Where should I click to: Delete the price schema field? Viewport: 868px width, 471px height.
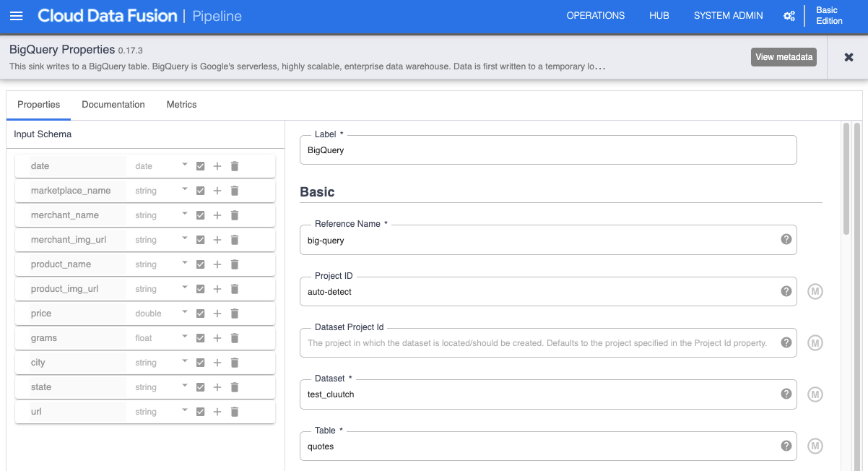234,314
